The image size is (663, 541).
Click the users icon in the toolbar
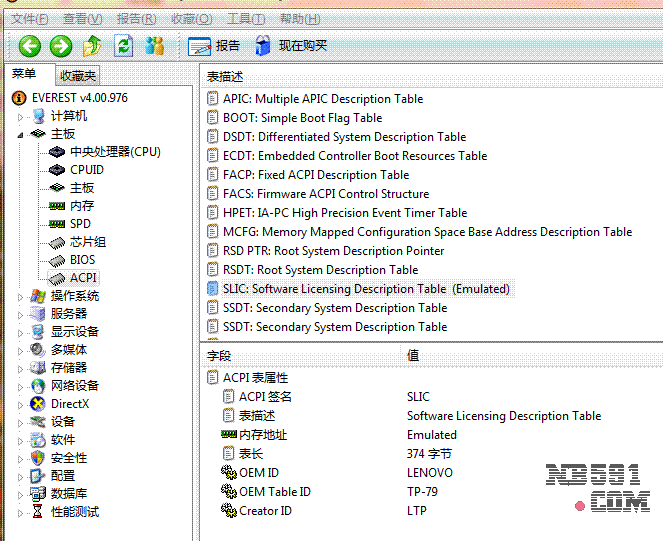[x=153, y=45]
